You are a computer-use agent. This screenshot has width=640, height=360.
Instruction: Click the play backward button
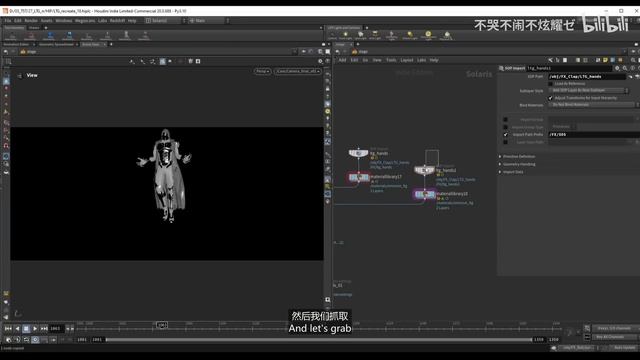(17, 328)
